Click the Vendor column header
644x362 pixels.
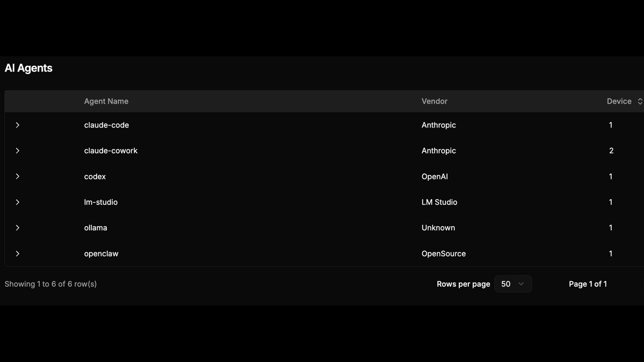point(434,101)
